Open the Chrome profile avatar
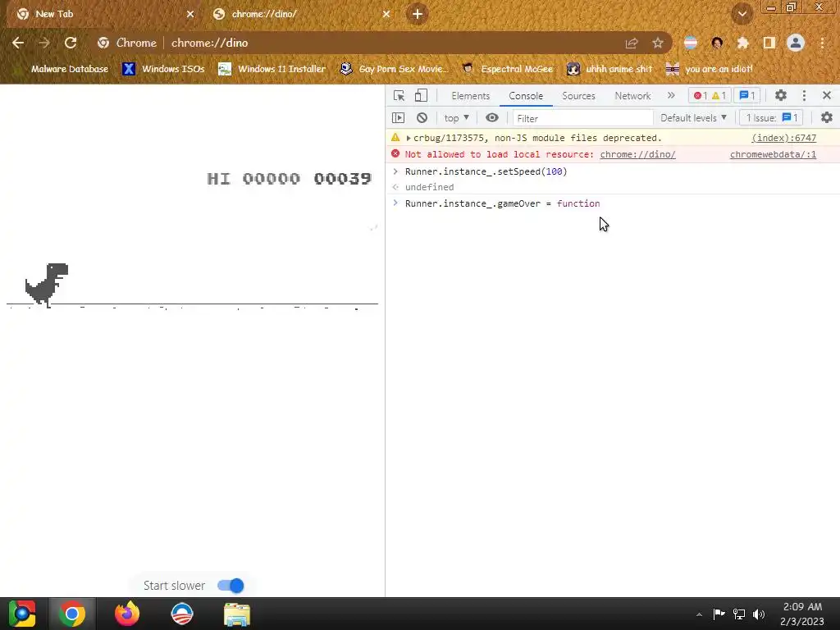The width and height of the screenshot is (840, 630). coord(796,43)
